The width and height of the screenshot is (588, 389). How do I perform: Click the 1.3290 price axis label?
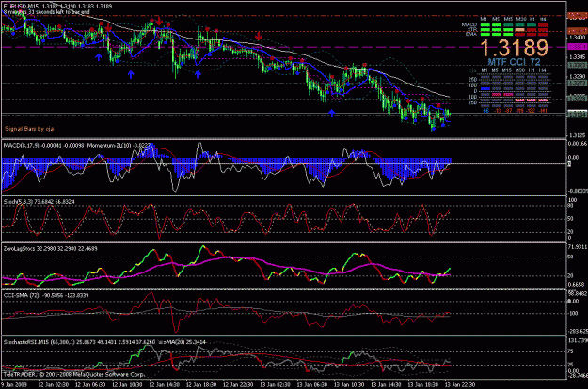point(577,77)
